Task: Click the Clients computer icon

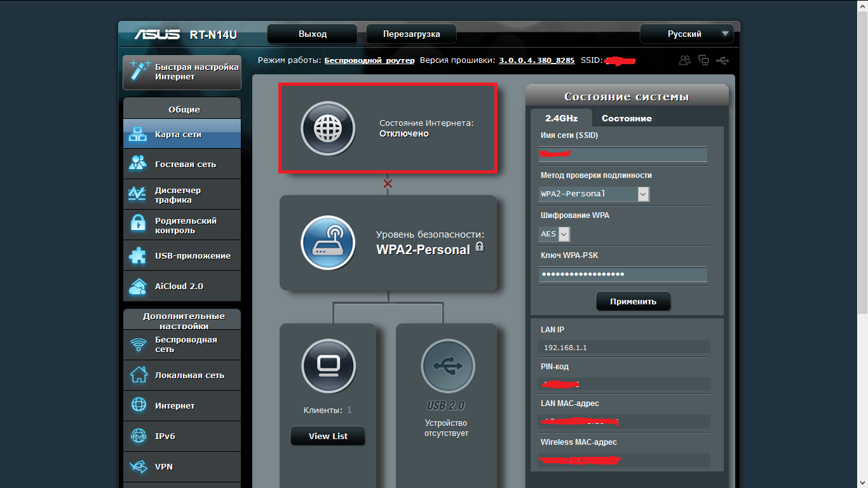Action: [x=328, y=366]
